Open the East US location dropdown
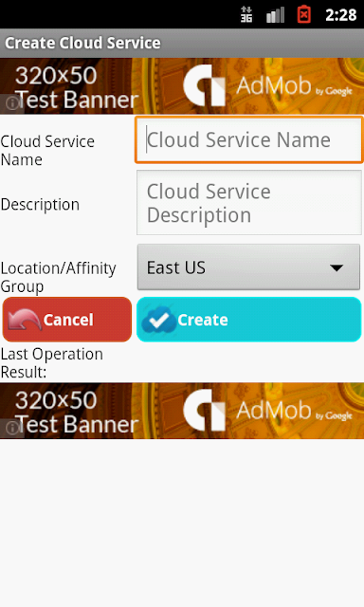Viewport: 364px width, 607px height. click(248, 267)
